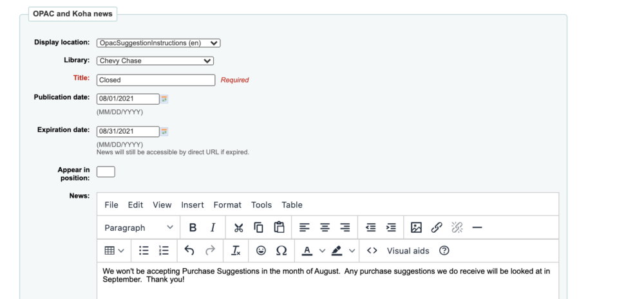Insert a link via chain icon
The image size is (644, 299).
pyautogui.click(x=437, y=228)
